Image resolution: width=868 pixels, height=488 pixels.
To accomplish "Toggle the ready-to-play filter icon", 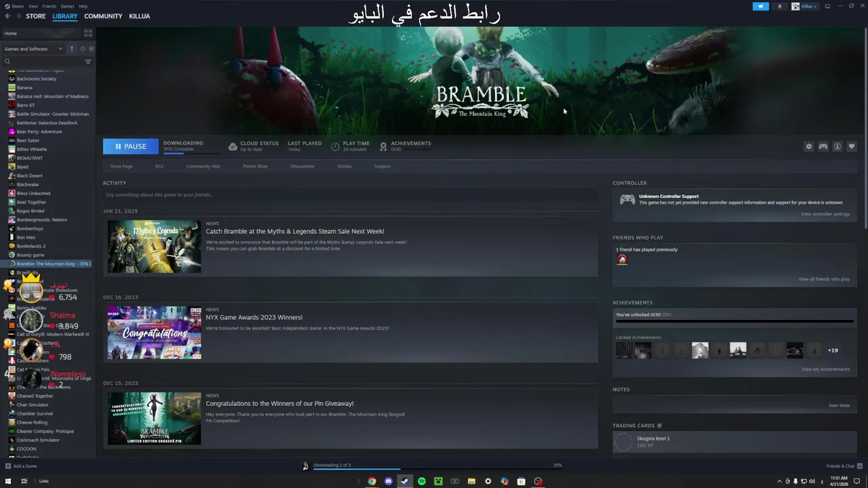I will pyautogui.click(x=92, y=49).
